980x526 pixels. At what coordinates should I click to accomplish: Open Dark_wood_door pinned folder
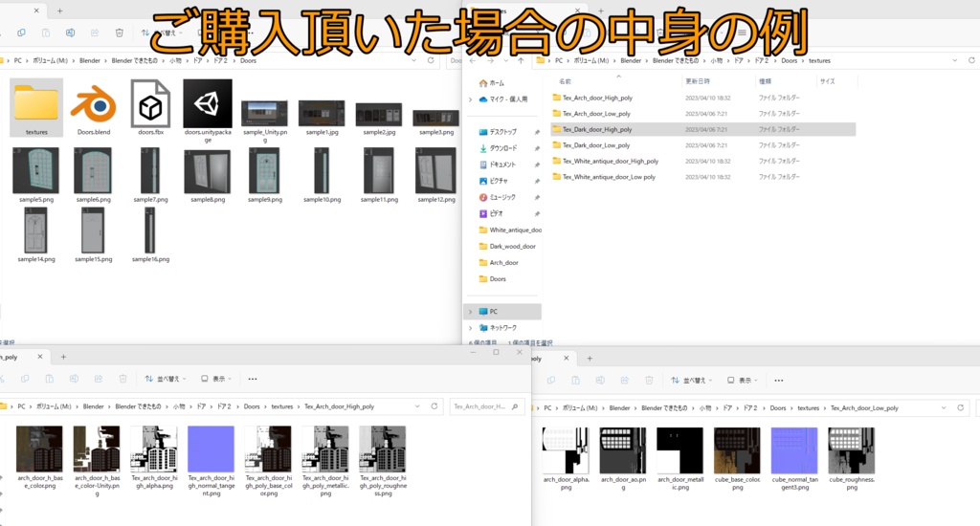507,246
